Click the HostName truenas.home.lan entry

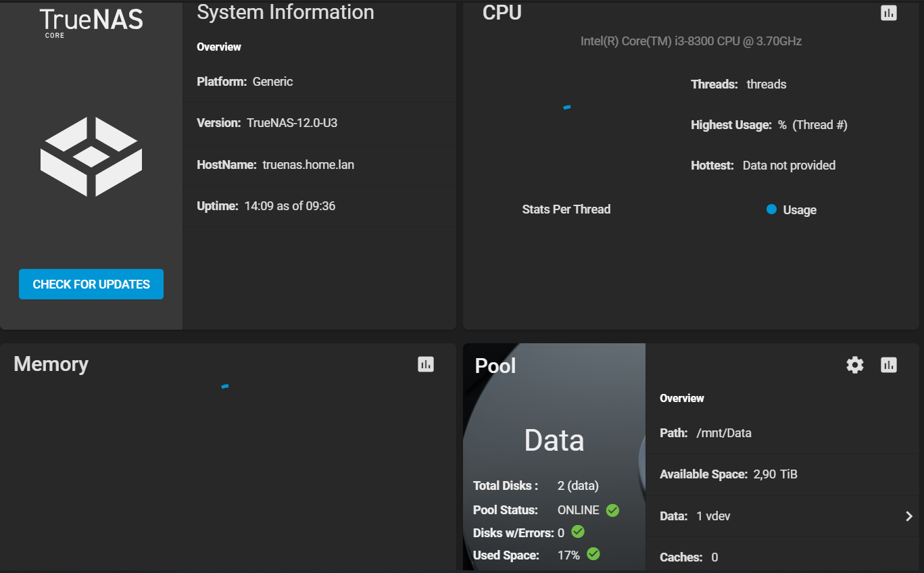(x=275, y=165)
